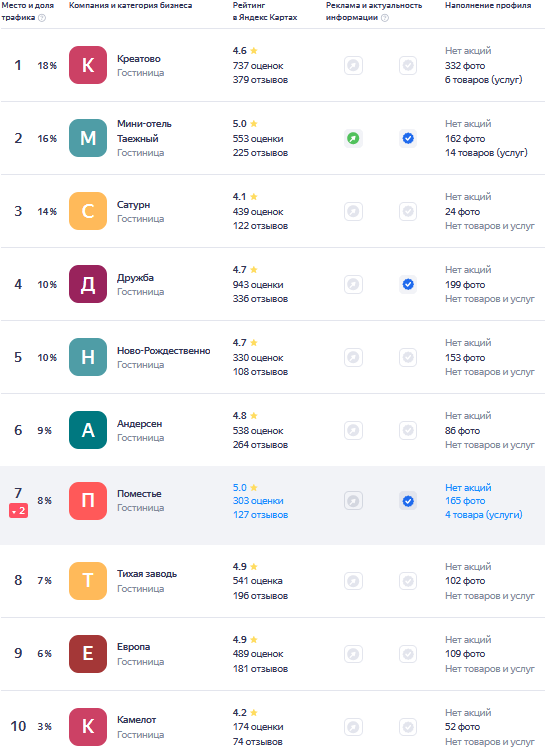The width and height of the screenshot is (545, 755).
Task: Select the Тихая заводь company name
Action: tap(147, 573)
